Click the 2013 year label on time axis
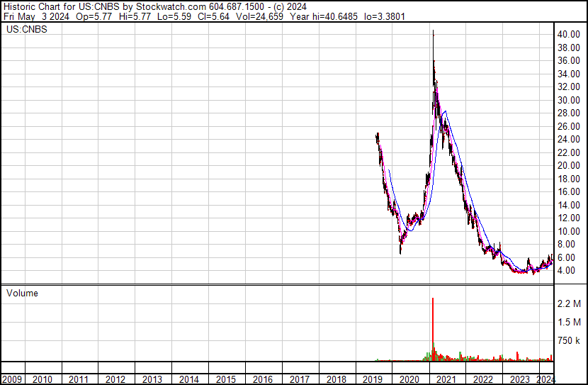This screenshot has height=385, width=588. pos(152,379)
